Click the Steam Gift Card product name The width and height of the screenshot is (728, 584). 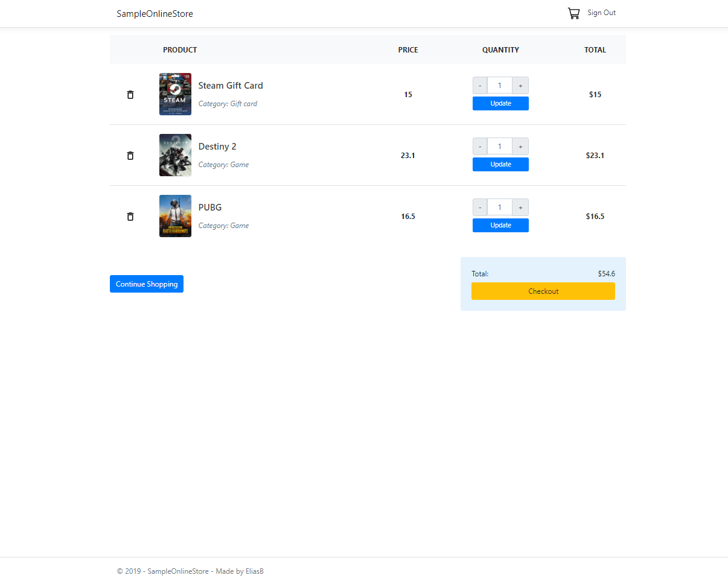231,86
